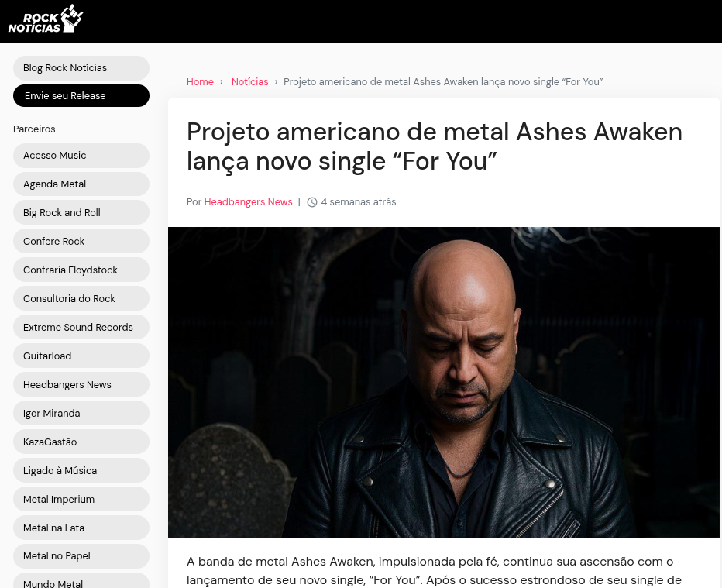Open Big Rock and Roll partner link
The height and width of the screenshot is (588, 722).
(x=81, y=213)
